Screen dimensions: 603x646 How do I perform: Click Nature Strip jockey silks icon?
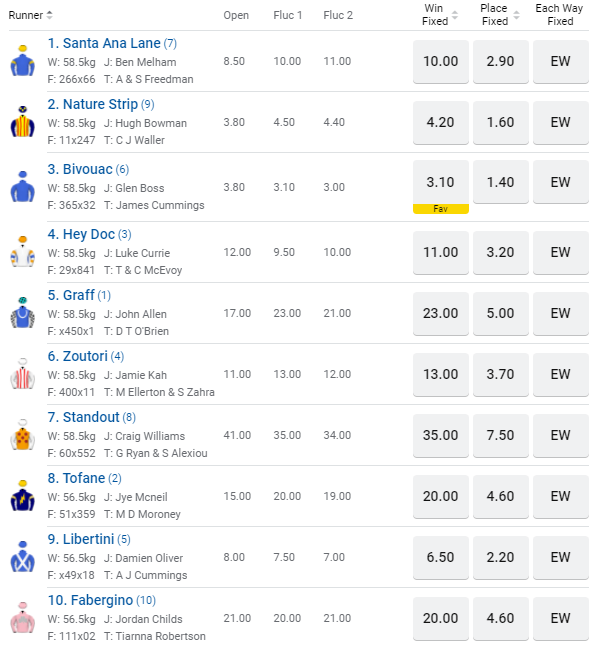click(x=22, y=122)
